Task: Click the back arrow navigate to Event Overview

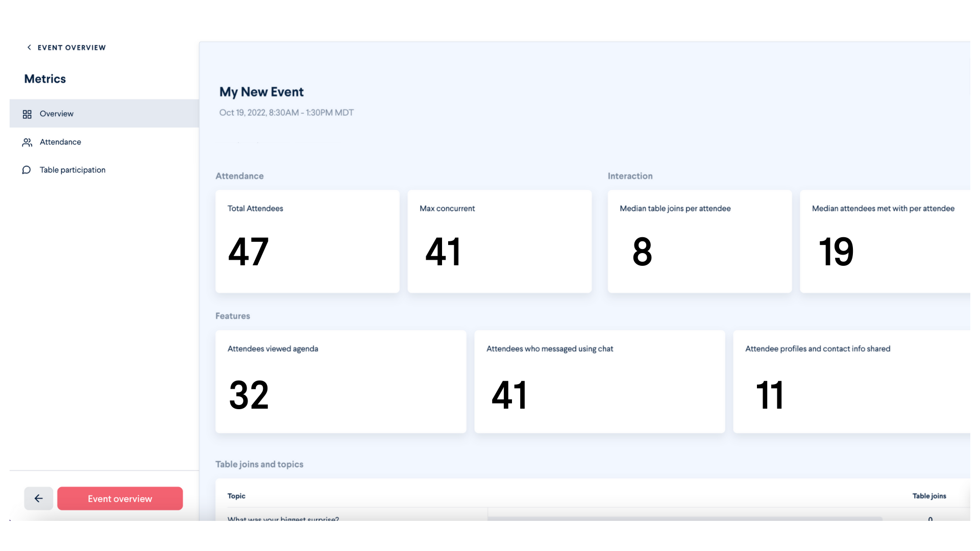Action: [30, 47]
